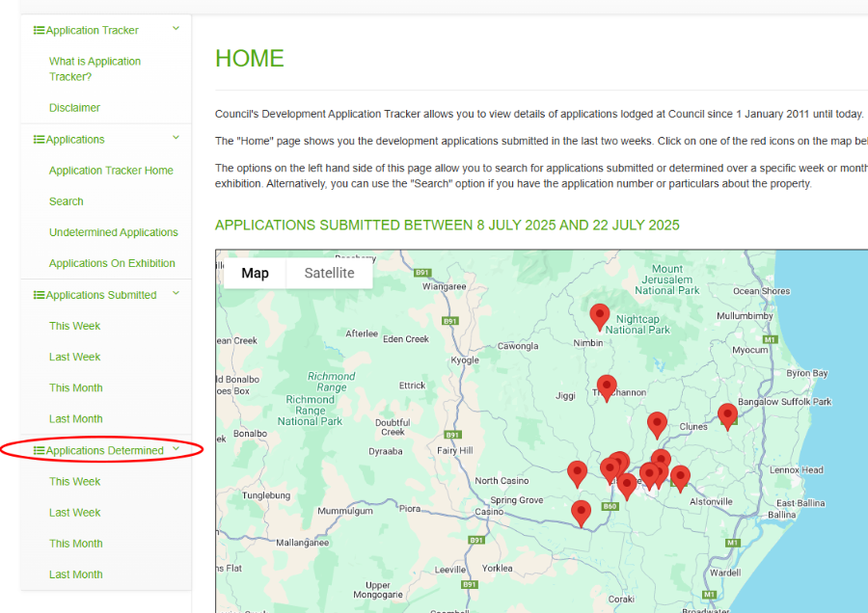Click the North Casino label on the map
868x613 pixels.
point(502,481)
